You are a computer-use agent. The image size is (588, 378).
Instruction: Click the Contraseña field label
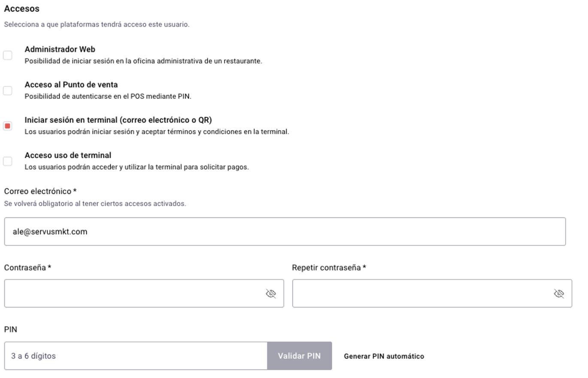coord(25,268)
